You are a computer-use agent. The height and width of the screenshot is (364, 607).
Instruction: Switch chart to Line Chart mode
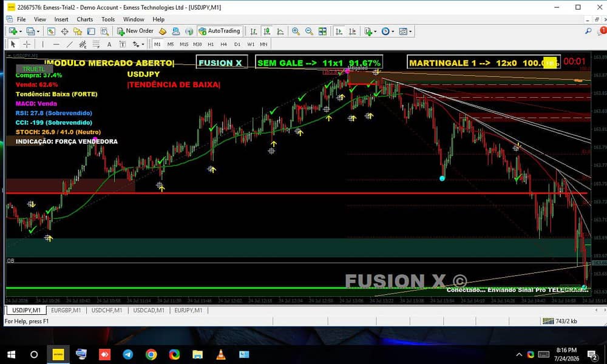280,32
